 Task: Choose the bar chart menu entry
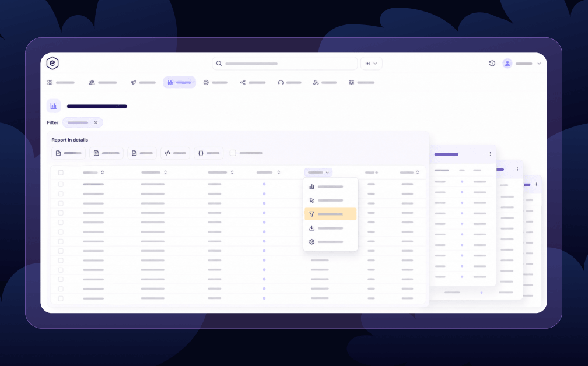(330, 186)
